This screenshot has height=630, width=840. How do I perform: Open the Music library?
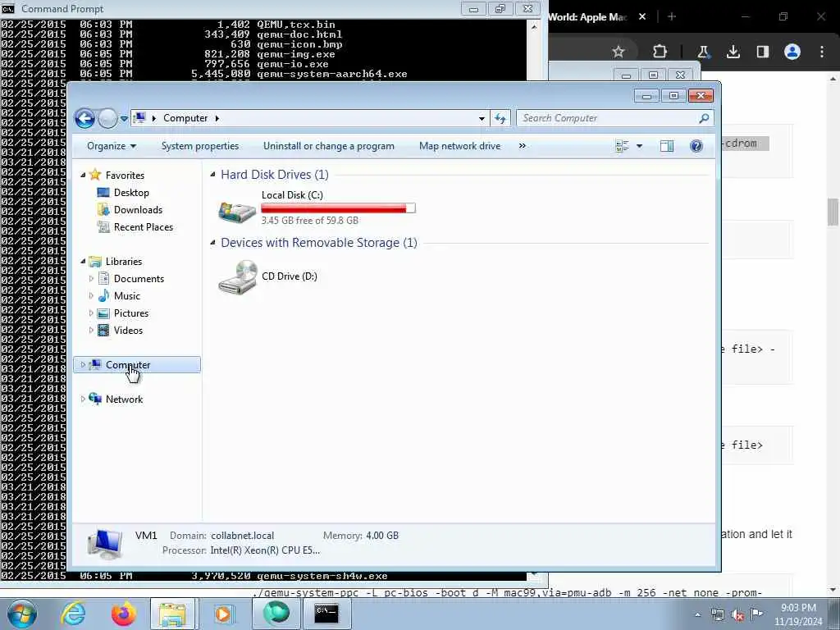(126, 295)
